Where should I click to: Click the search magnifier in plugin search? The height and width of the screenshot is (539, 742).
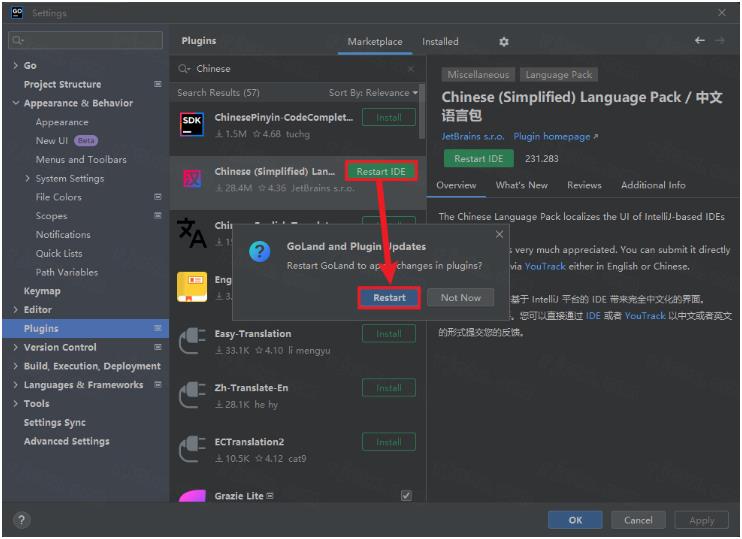coord(184,69)
